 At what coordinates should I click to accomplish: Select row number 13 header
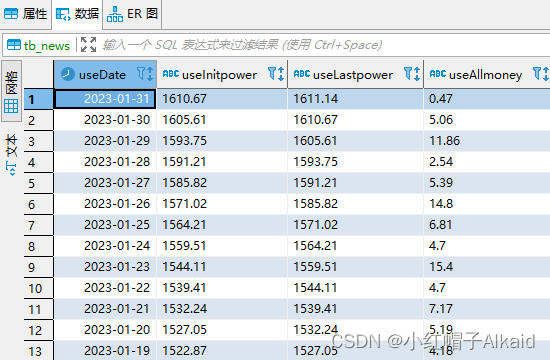pos(39,351)
